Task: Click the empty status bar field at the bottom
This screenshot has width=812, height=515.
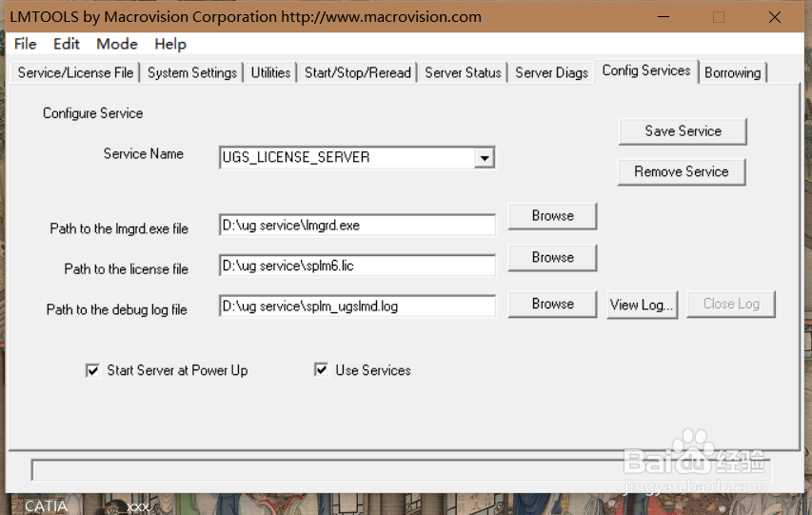Action: coord(401,470)
